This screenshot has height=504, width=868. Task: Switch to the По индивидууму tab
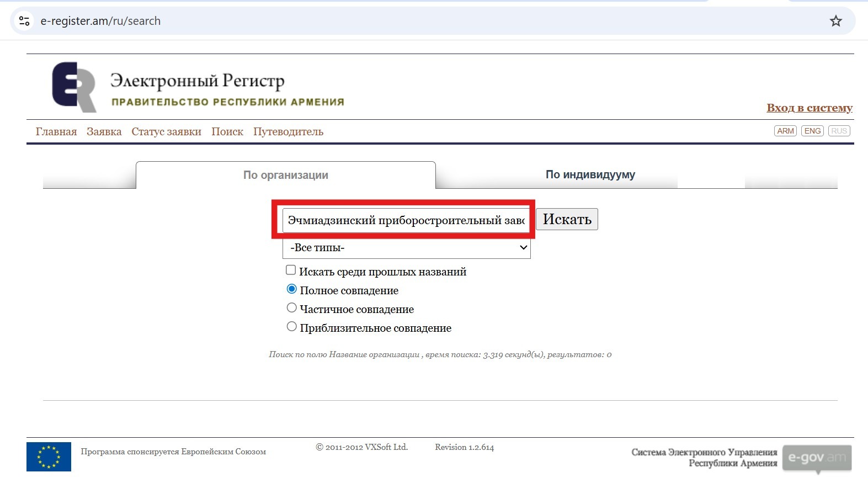(590, 175)
